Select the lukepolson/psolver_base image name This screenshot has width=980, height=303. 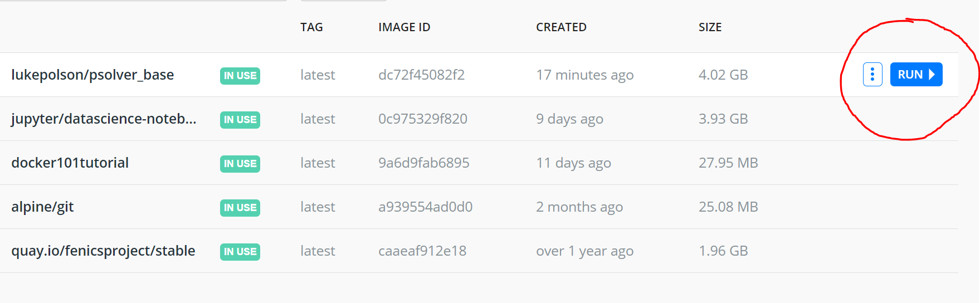pyautogui.click(x=92, y=75)
